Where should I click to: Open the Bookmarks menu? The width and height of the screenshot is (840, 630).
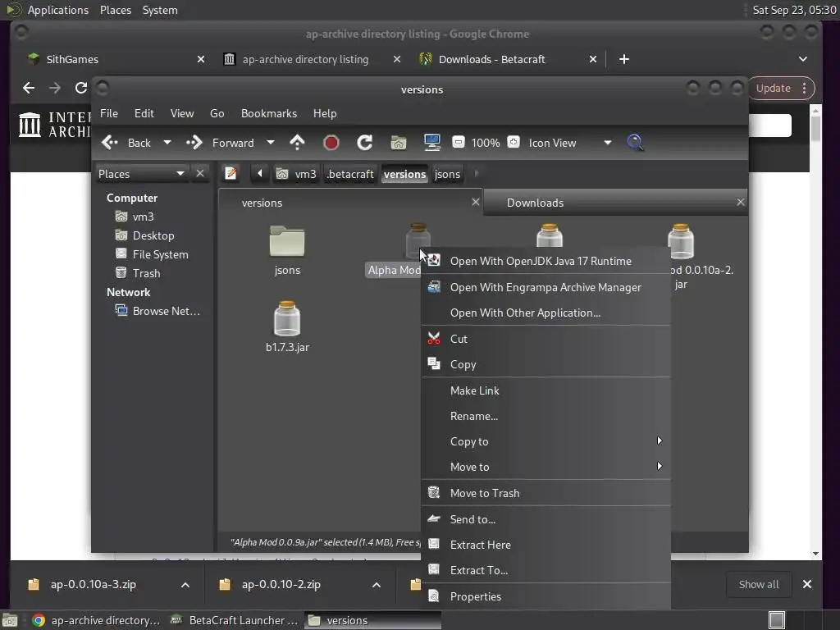point(268,113)
